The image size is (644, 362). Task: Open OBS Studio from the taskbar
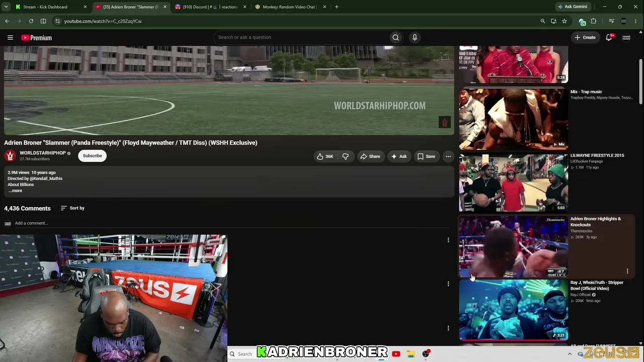(x=426, y=354)
